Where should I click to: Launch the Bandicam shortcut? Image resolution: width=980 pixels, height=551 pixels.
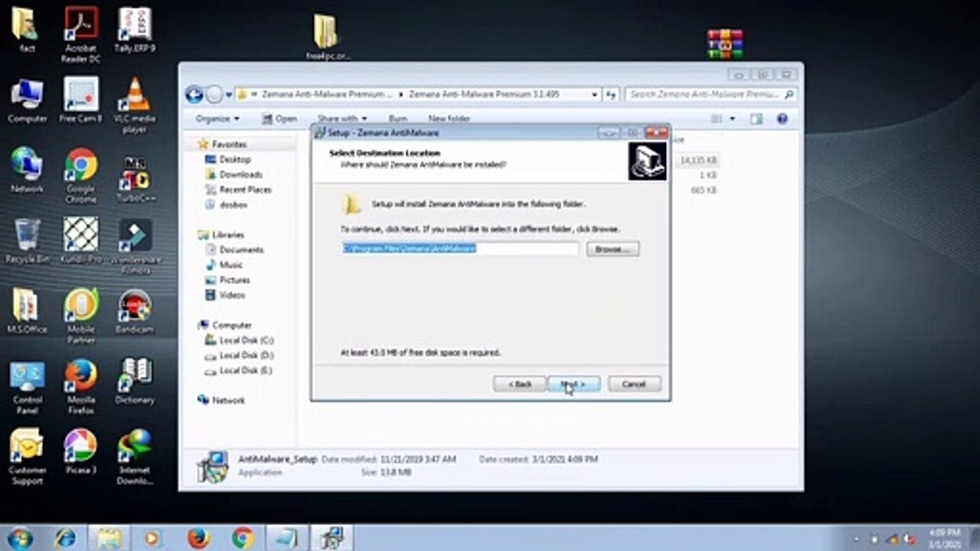coord(135,310)
